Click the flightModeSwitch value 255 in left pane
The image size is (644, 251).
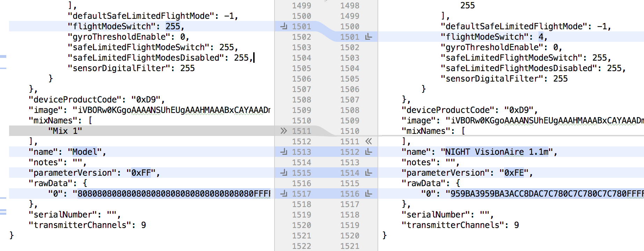173,26
